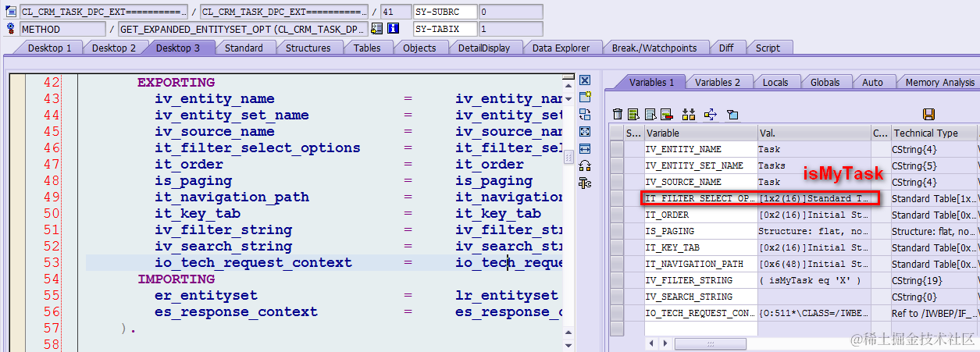Open the Services of the Tool icon
Viewport: 980px width, 352px height.
pos(585,183)
